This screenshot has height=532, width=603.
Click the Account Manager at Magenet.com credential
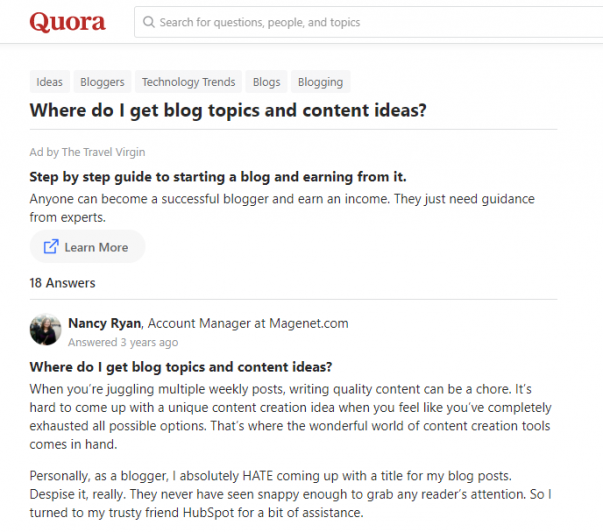(248, 323)
